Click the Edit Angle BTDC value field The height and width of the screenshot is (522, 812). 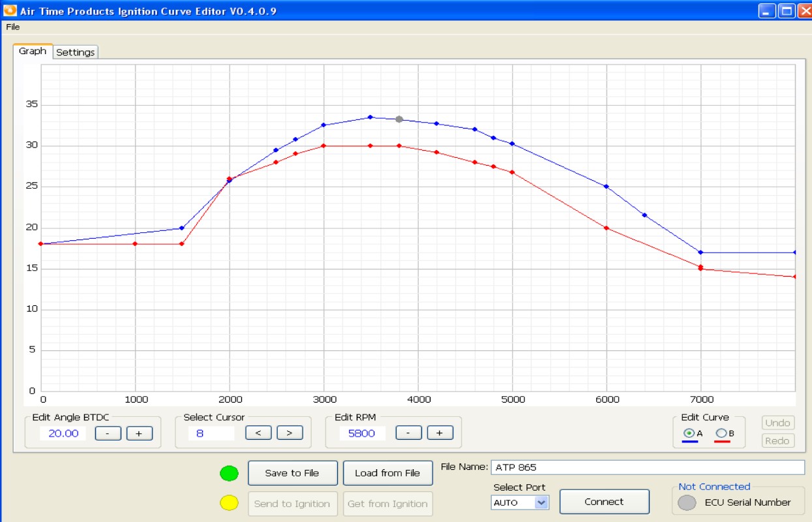coord(63,433)
